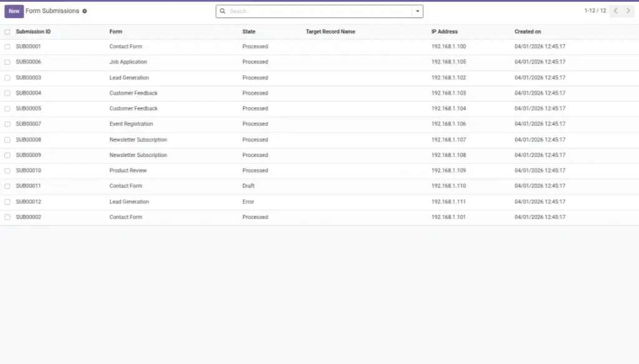The width and height of the screenshot is (639, 364).
Task: Toggle the select-all checkbox in the header
Action: [7, 32]
